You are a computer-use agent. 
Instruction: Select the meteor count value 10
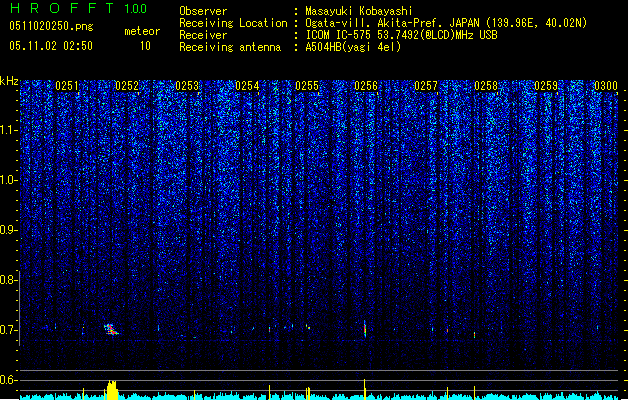pyautogui.click(x=145, y=46)
